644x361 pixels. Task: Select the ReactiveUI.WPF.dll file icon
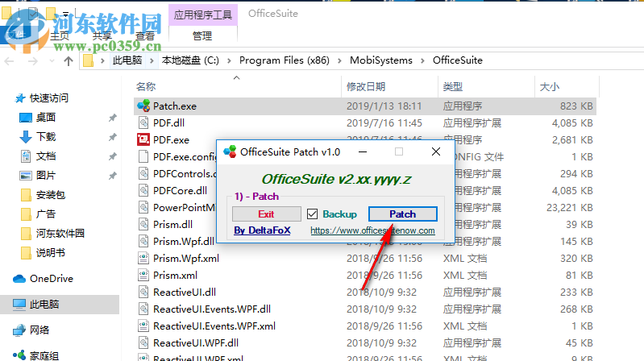tap(143, 342)
